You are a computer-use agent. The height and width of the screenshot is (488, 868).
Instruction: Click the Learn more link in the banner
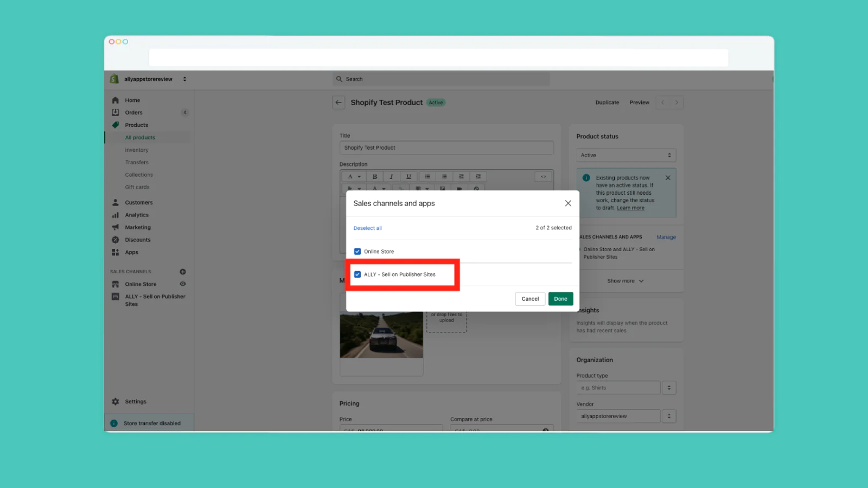pos(630,208)
